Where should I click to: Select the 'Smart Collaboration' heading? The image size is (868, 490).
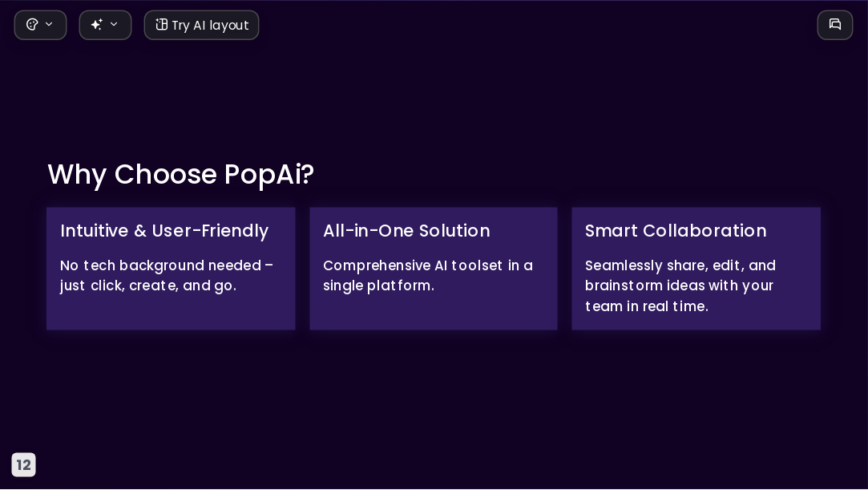click(x=676, y=231)
